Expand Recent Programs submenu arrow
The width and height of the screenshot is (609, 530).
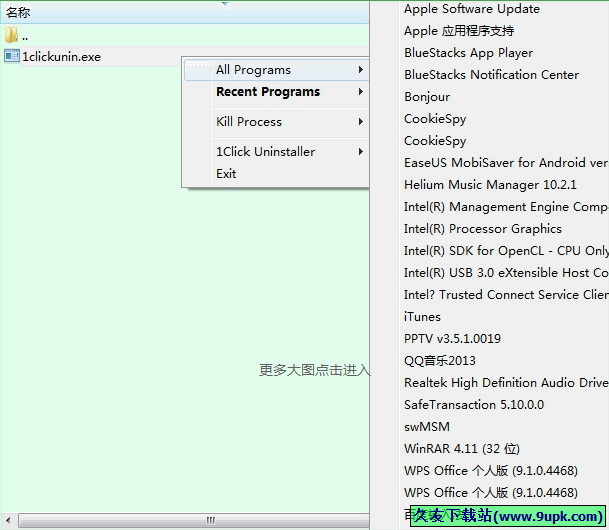[x=361, y=92]
